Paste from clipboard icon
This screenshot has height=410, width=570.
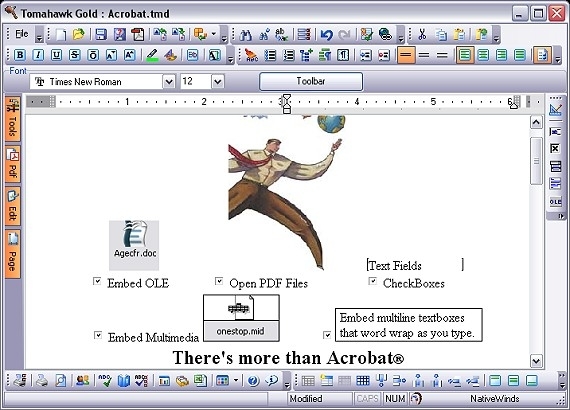tap(459, 35)
